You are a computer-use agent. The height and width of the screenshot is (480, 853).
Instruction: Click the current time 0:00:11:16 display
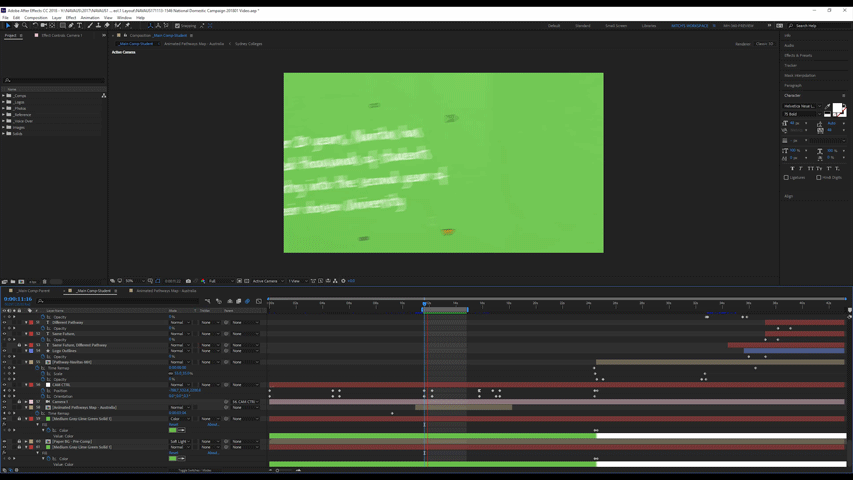[x=18, y=299]
